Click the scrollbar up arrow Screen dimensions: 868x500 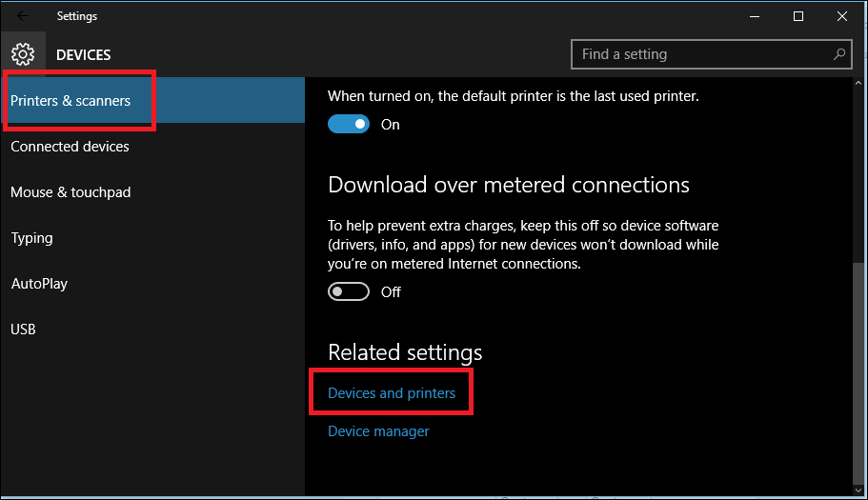coord(859,85)
